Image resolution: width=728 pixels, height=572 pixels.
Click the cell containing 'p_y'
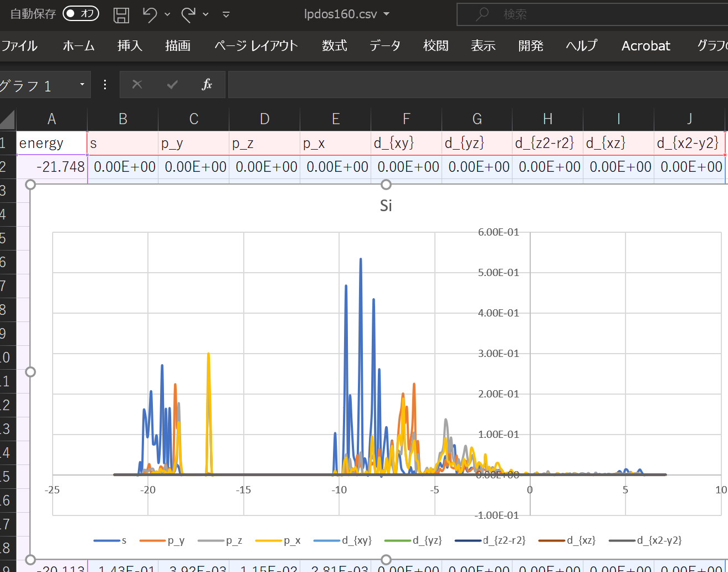(193, 143)
